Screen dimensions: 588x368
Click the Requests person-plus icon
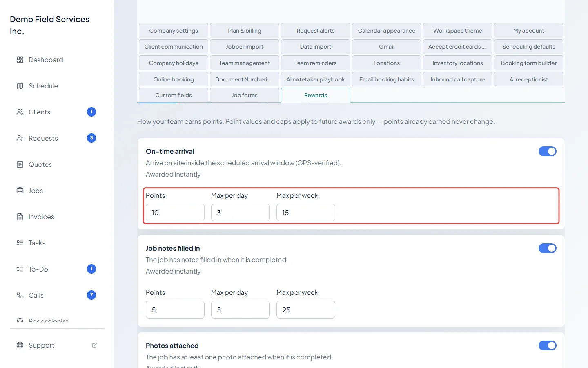point(20,138)
